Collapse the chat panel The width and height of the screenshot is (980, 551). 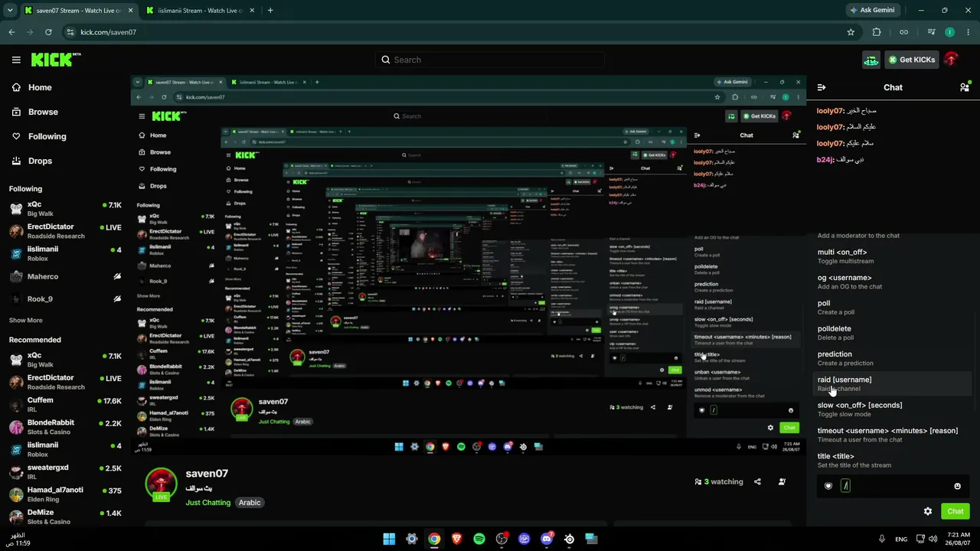(821, 87)
